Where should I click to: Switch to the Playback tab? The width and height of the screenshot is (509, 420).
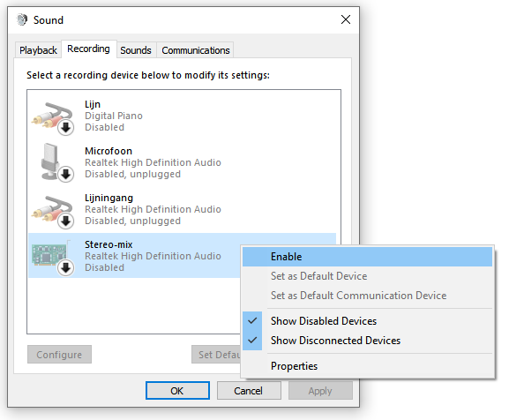[38, 50]
